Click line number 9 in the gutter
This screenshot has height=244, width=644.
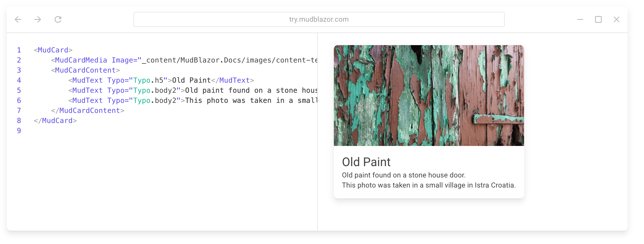click(x=19, y=131)
